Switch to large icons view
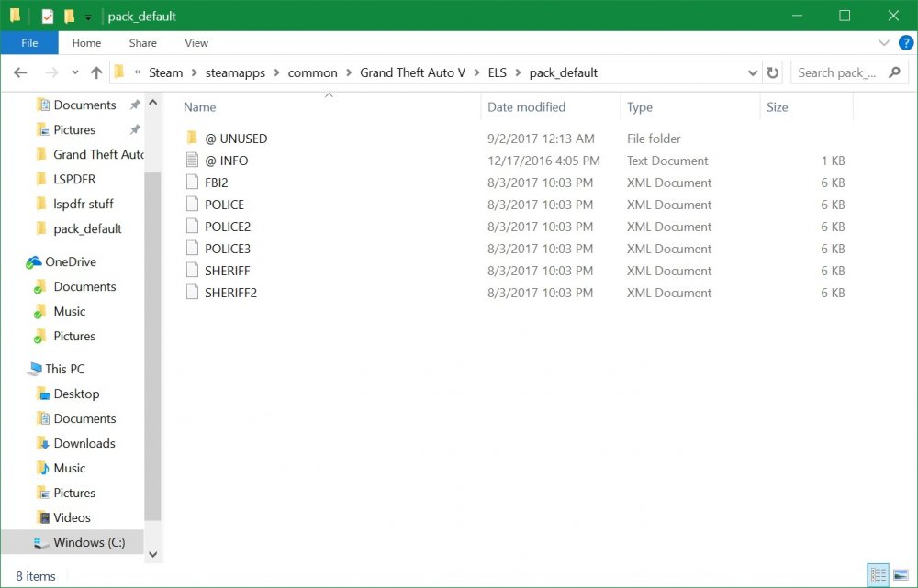The height and width of the screenshot is (588, 918). 900,575
